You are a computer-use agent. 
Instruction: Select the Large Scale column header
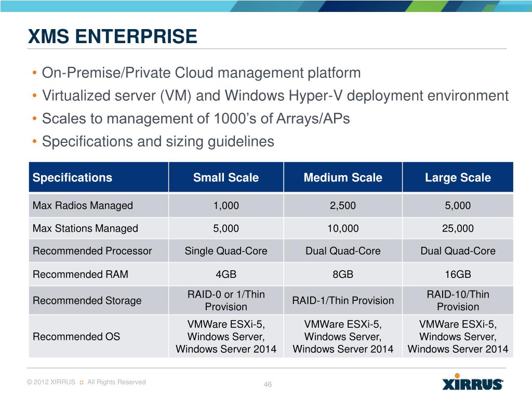point(458,178)
